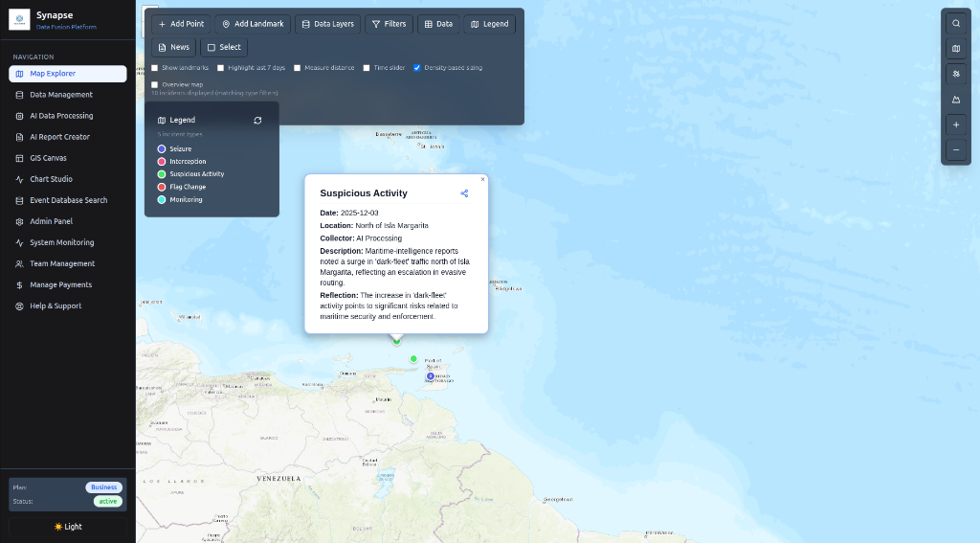Disable Density-based sizing checkbox

[417, 68]
